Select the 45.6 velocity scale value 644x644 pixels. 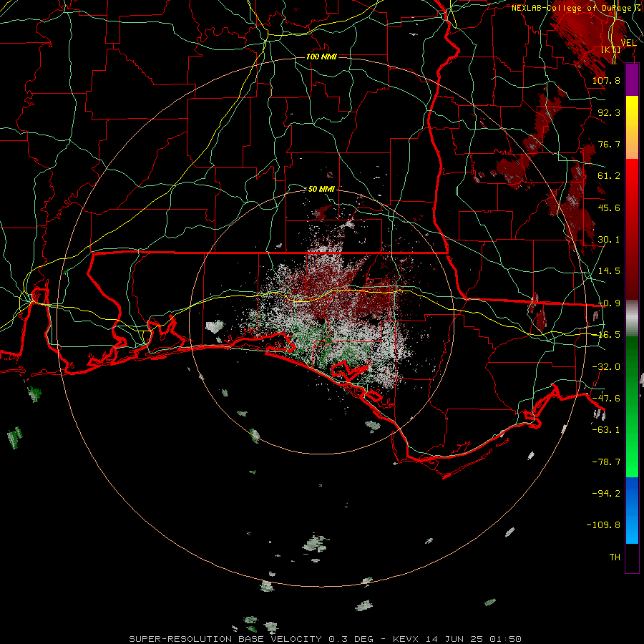[x=609, y=208]
